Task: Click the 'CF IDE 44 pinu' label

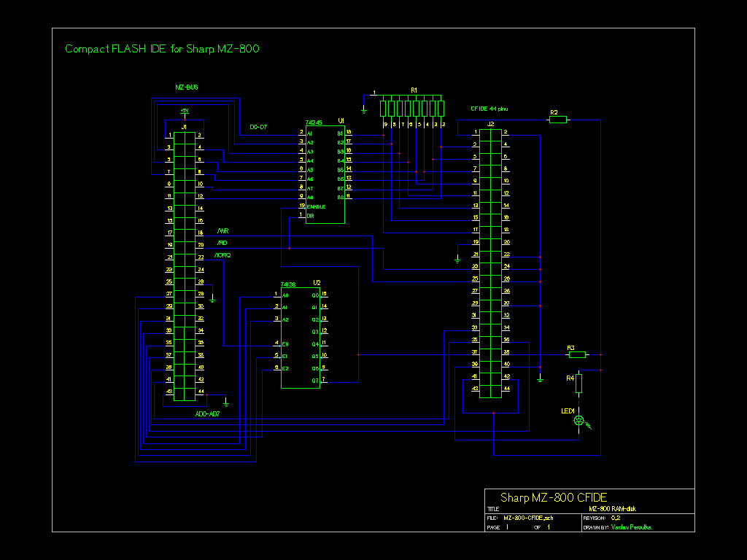Action: coord(489,109)
